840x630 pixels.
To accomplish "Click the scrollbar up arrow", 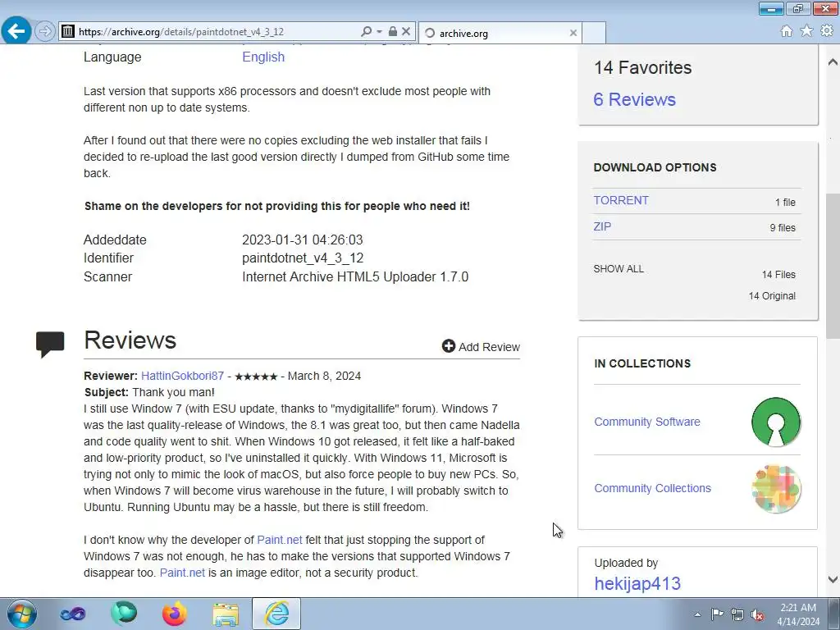I will pos(833,62).
